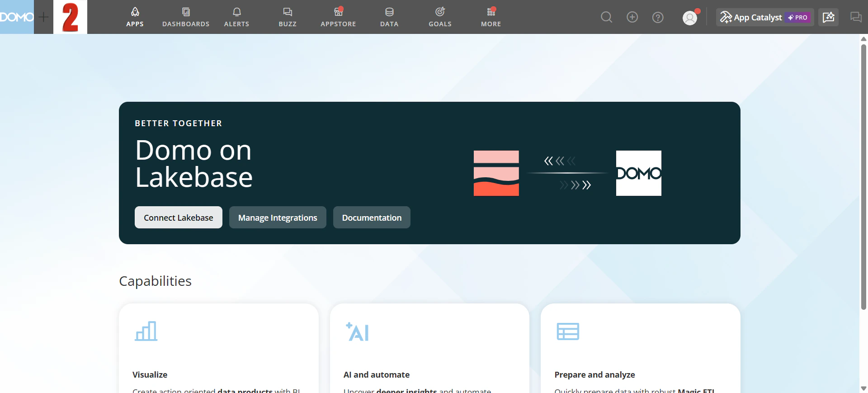Image resolution: width=868 pixels, height=393 pixels.
Task: Open the Documentation button
Action: pyautogui.click(x=372, y=218)
